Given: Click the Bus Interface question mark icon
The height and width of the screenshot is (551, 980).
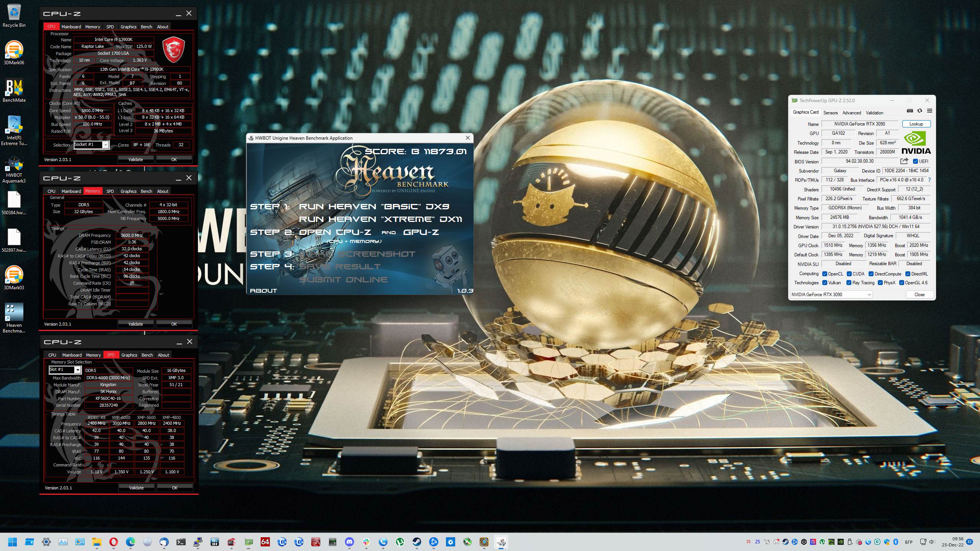Looking at the screenshot, I should pos(929,180).
